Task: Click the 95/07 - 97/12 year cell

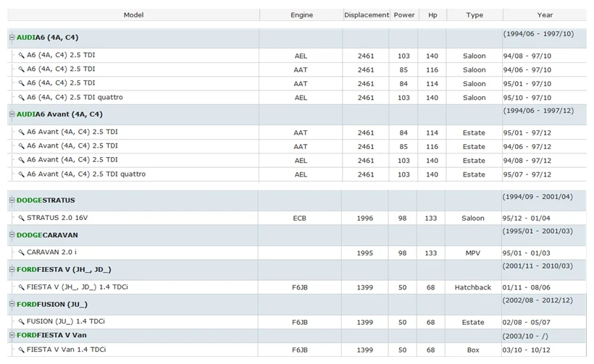Action: (x=527, y=174)
